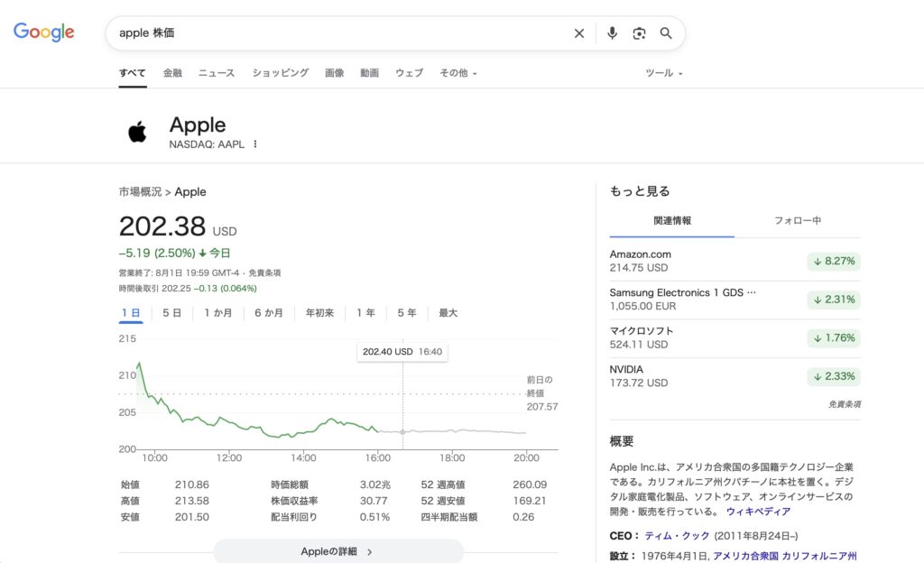Click the 52 週高値 value 260.09
Screen dimensions: 924x563
[530, 485]
